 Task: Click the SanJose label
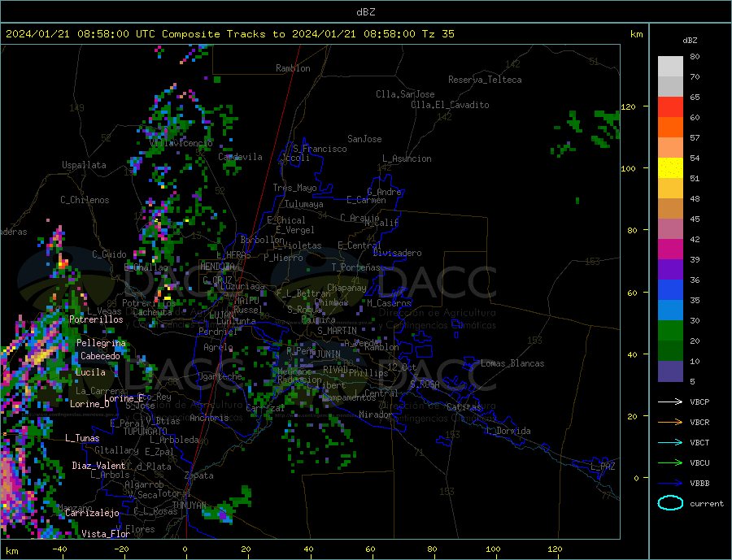coord(364,139)
